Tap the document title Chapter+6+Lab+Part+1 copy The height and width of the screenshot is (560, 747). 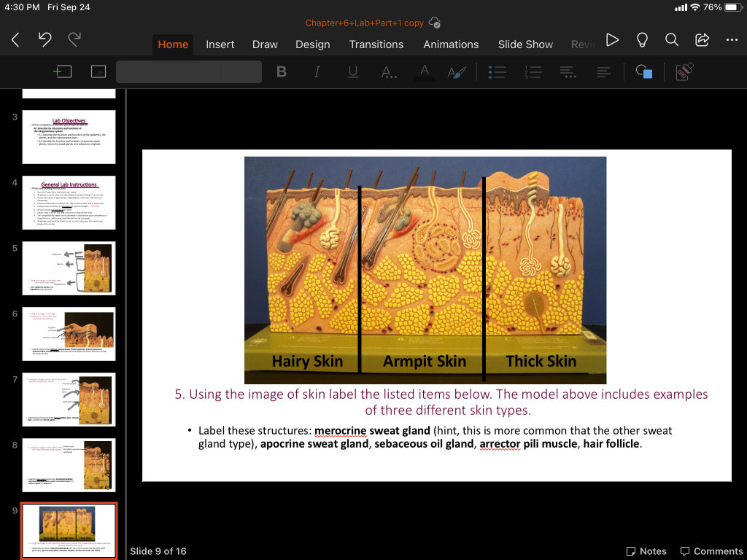[365, 23]
